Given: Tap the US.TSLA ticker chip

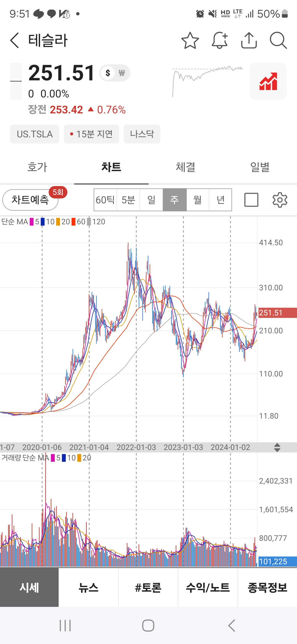Looking at the screenshot, I should coord(35,134).
